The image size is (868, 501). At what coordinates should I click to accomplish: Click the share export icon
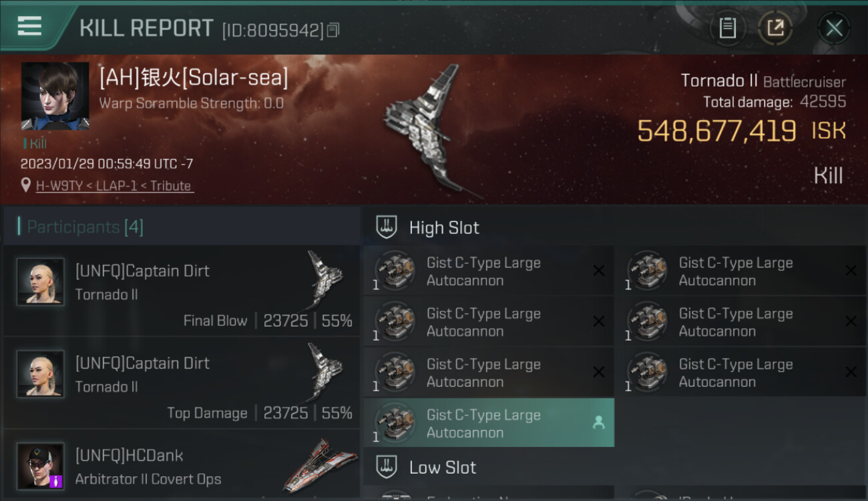(775, 28)
